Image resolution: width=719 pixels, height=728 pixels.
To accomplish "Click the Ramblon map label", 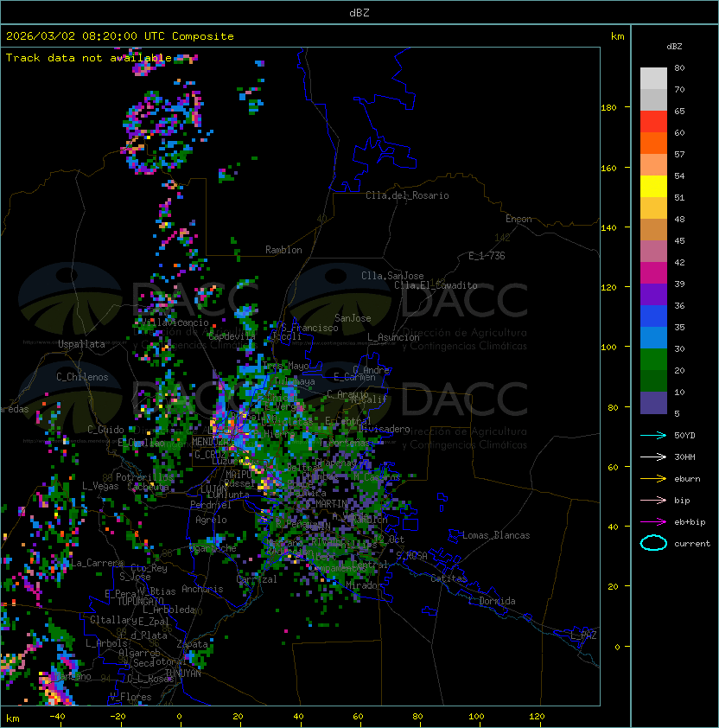I will tap(283, 250).
